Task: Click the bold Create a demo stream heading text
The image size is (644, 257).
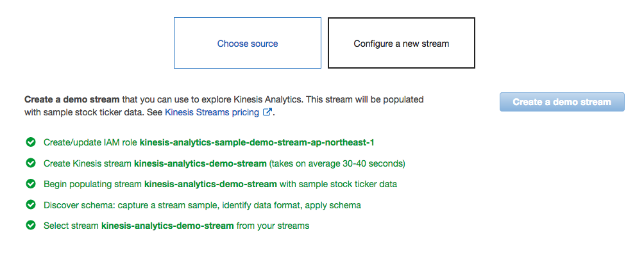Action: (x=72, y=100)
